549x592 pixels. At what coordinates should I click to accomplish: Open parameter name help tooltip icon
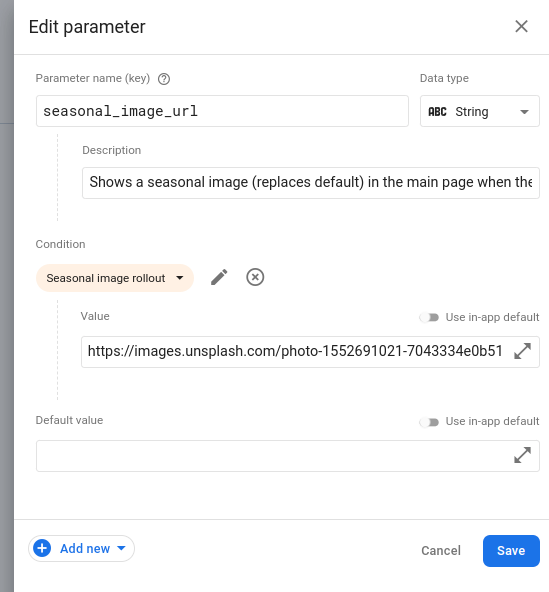coord(164,79)
